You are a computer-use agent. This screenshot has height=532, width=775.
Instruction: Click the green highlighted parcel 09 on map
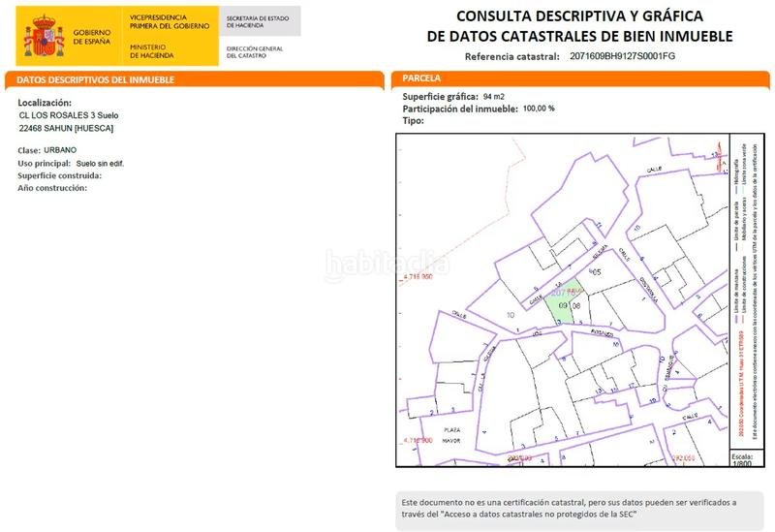(563, 304)
